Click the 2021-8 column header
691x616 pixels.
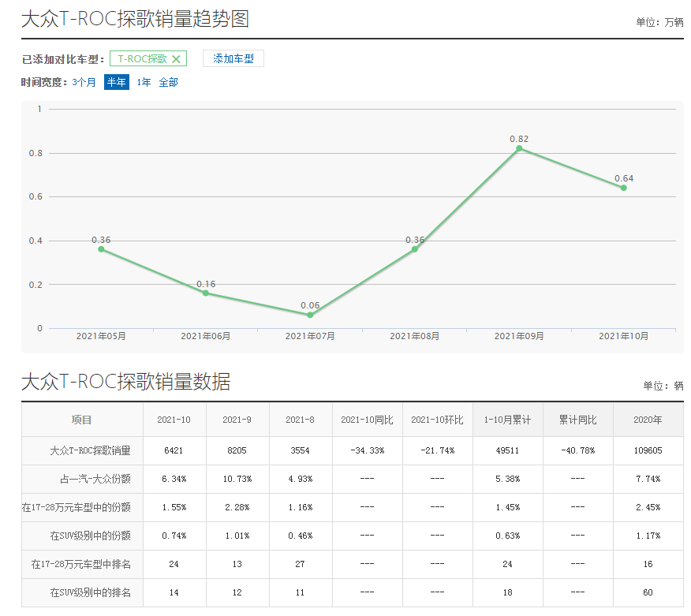[x=300, y=420]
